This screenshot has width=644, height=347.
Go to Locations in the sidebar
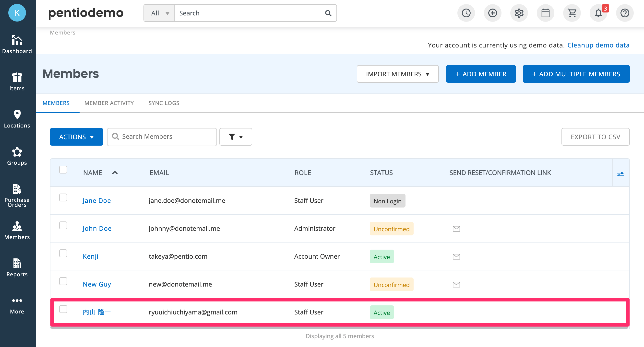click(17, 119)
